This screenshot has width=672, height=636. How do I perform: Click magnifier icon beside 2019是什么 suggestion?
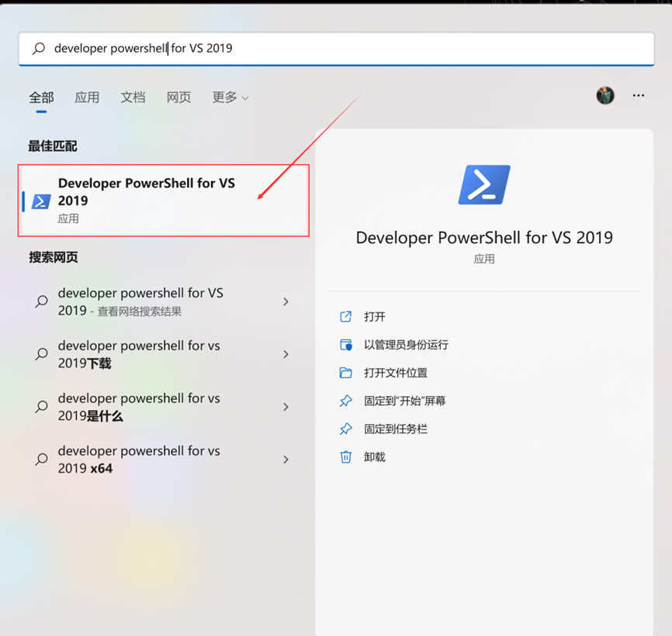(x=42, y=407)
